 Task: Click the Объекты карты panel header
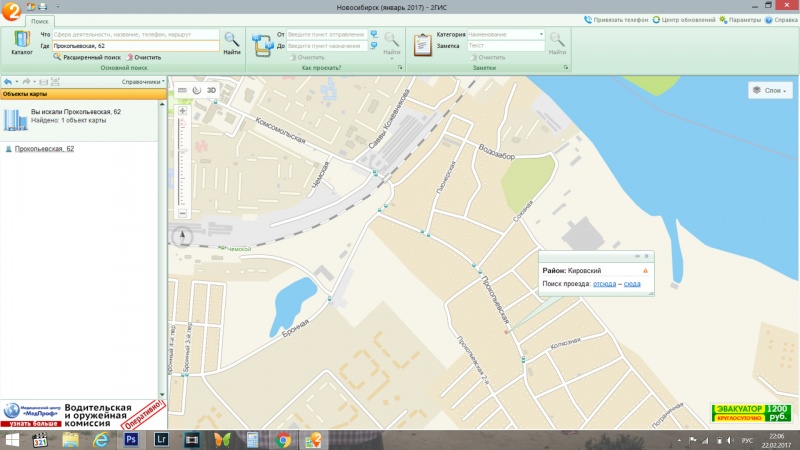click(x=83, y=94)
